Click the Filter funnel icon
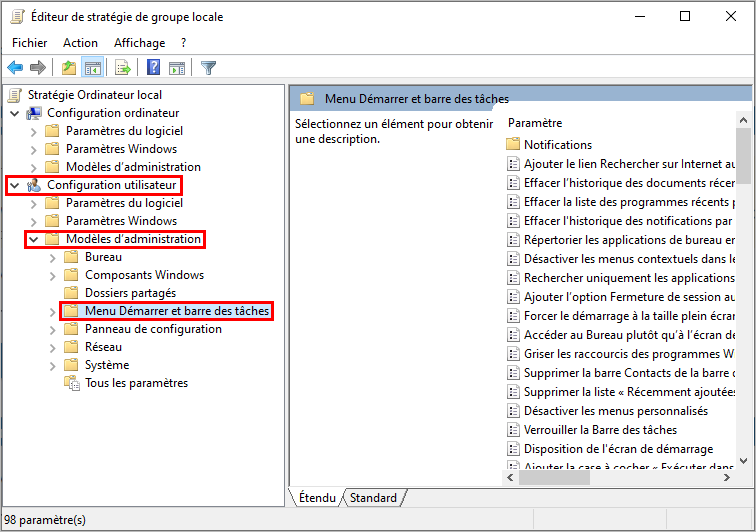The image size is (756, 532). pos(208,68)
